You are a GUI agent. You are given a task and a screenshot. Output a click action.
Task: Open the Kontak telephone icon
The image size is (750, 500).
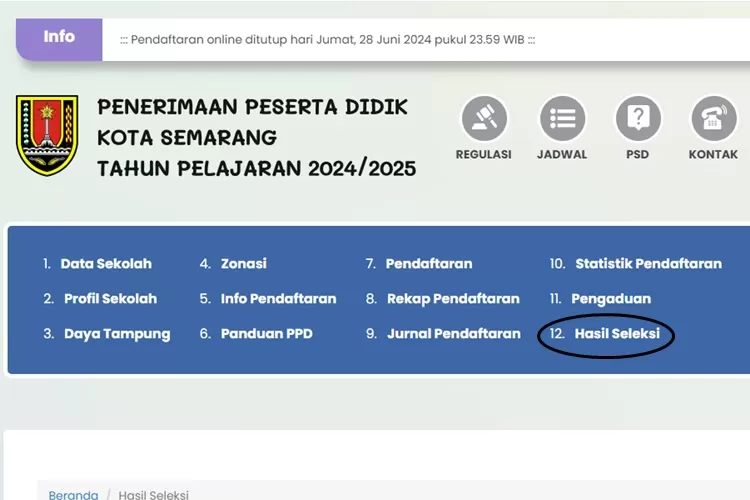pyautogui.click(x=714, y=118)
